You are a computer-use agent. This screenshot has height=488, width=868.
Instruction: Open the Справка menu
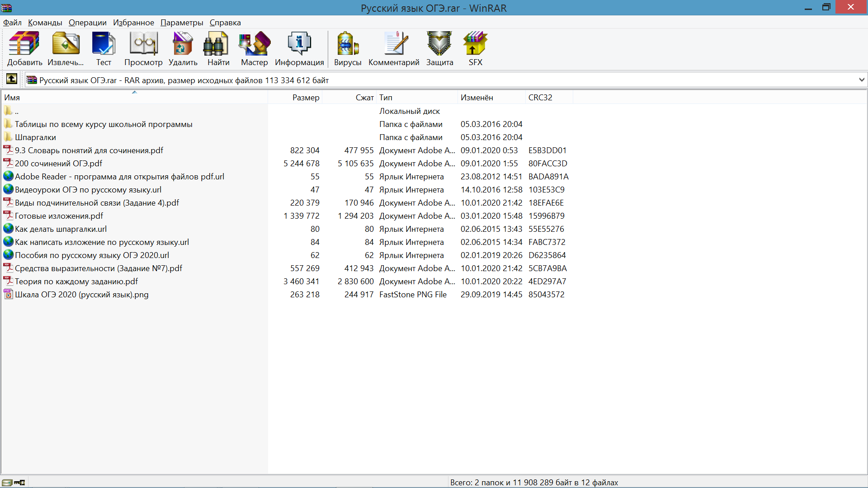tap(225, 23)
